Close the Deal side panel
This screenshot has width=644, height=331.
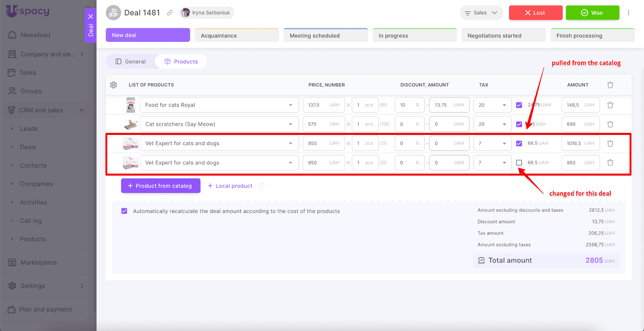coord(91,17)
